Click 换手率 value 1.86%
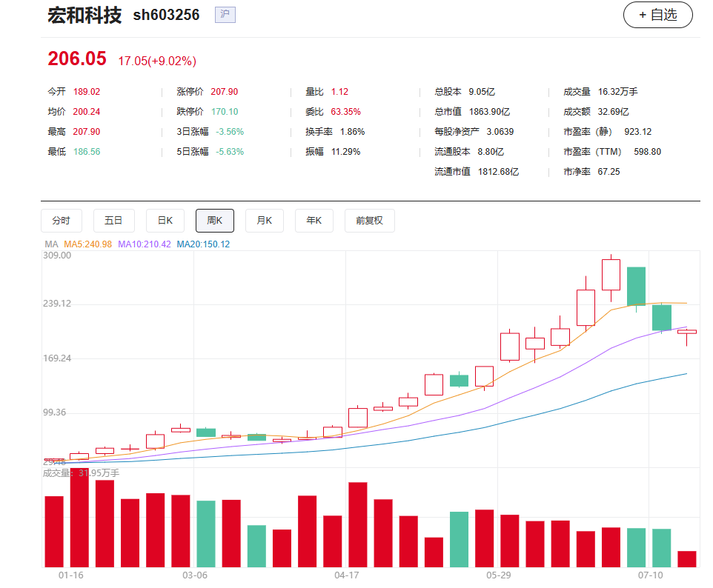This screenshot has width=713, height=588. pos(352,132)
